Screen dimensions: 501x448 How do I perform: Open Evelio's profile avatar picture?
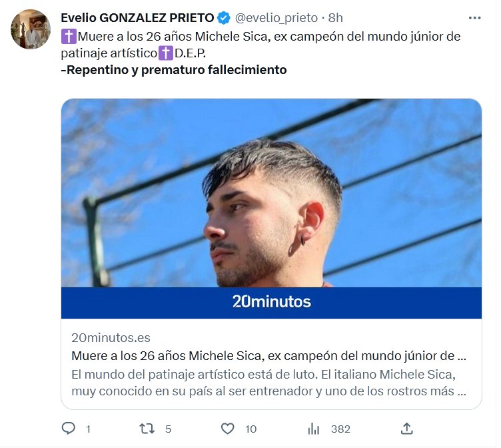pyautogui.click(x=31, y=29)
